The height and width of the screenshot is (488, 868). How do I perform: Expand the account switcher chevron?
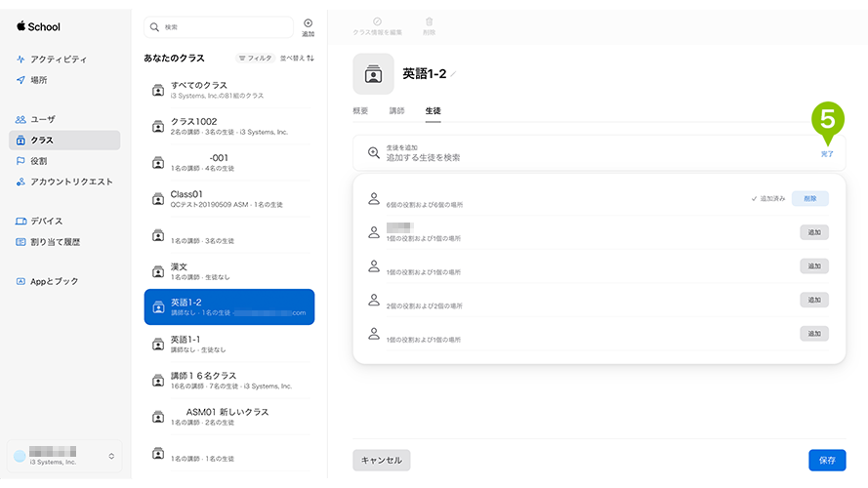coord(111,457)
